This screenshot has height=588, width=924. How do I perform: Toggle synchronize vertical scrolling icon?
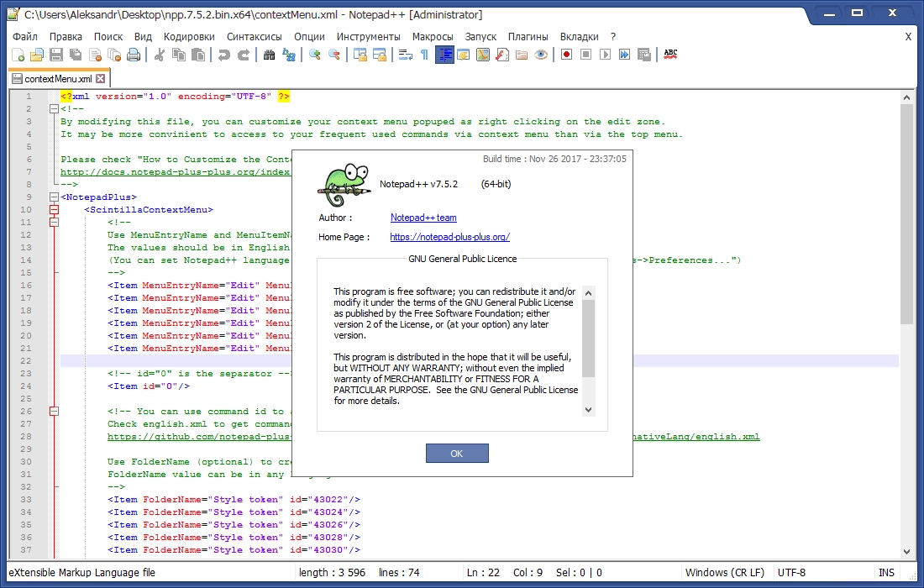360,55
